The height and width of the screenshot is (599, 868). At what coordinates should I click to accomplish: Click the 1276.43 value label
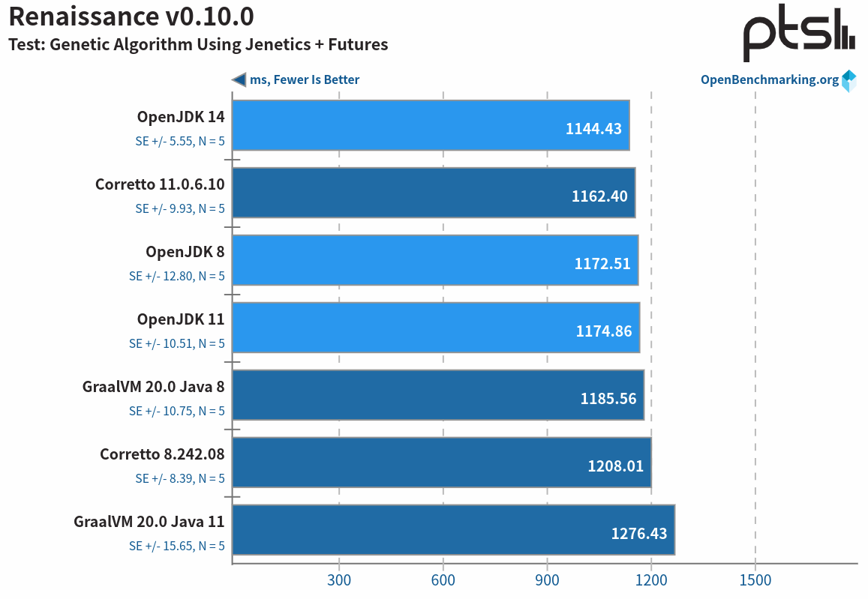(638, 534)
